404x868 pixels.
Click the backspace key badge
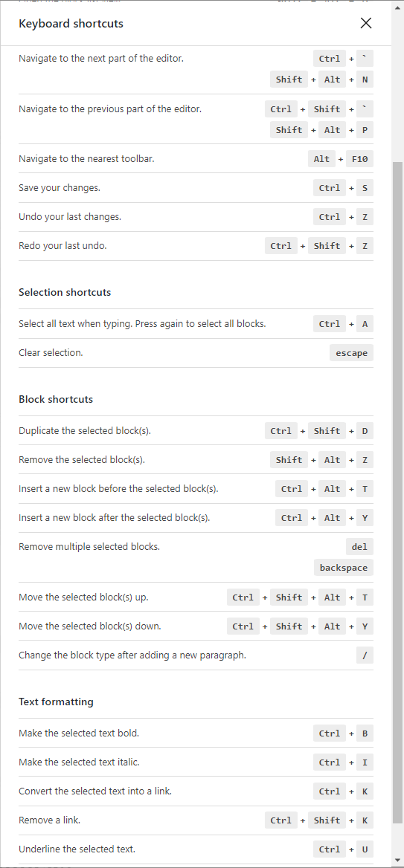tap(344, 568)
